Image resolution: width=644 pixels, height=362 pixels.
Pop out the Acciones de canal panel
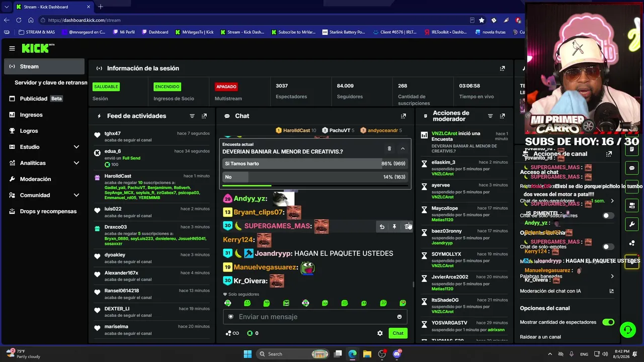pyautogui.click(x=609, y=154)
